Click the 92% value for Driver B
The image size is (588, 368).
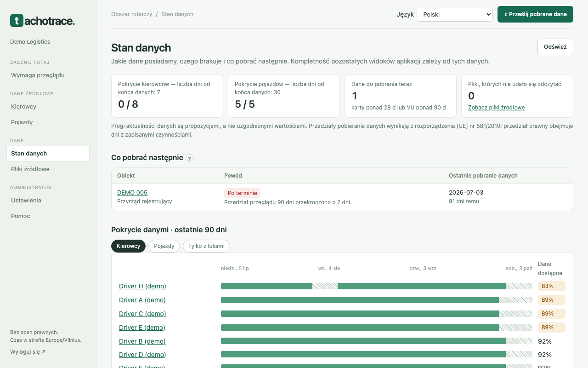(545, 341)
